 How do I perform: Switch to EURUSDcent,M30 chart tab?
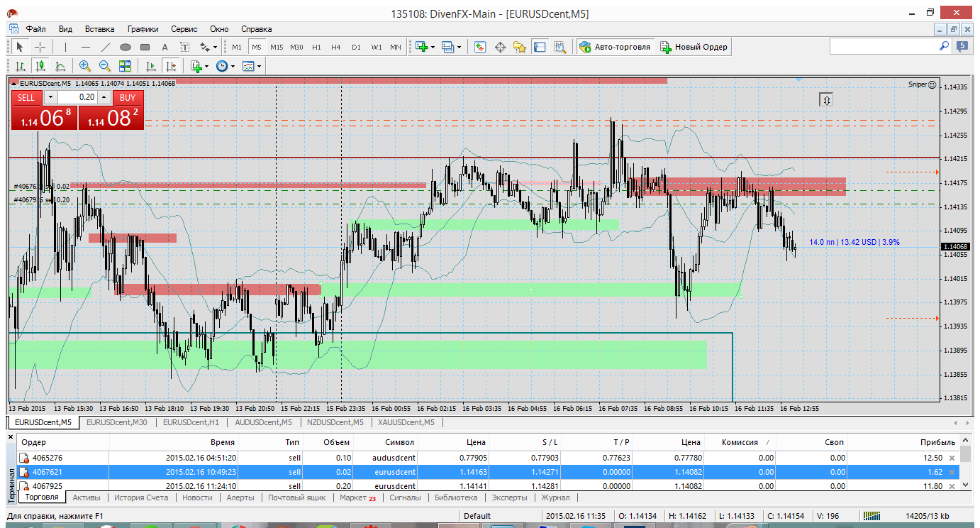[x=117, y=422]
